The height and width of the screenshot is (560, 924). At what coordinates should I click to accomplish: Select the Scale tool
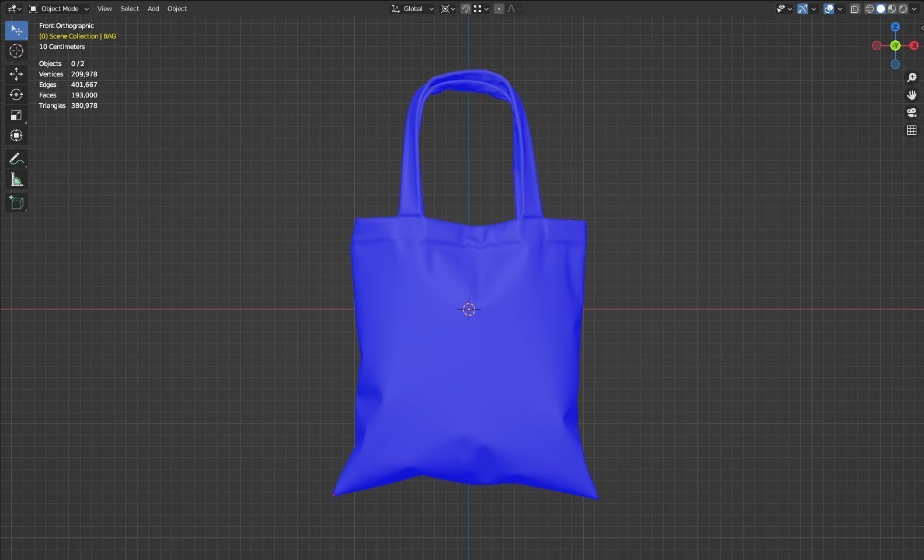16,115
